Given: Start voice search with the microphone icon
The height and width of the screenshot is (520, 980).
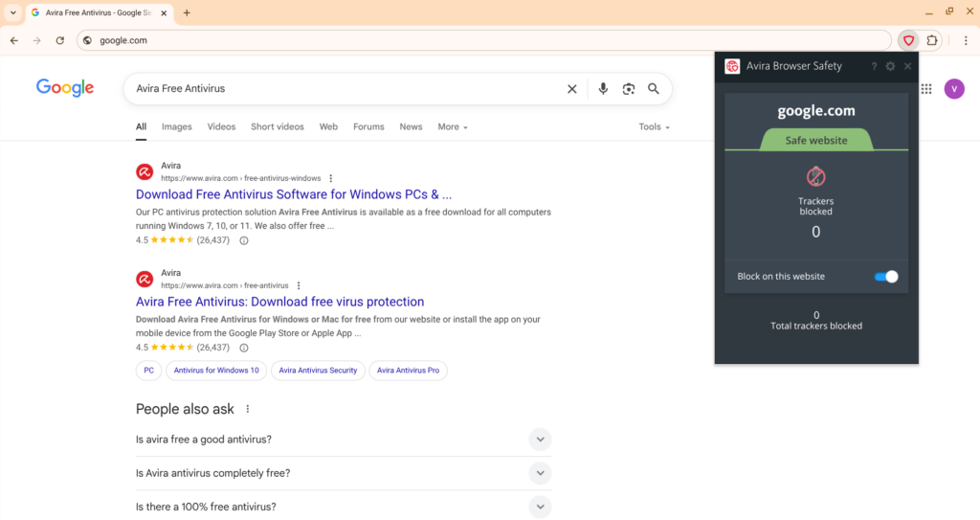Looking at the screenshot, I should (603, 89).
